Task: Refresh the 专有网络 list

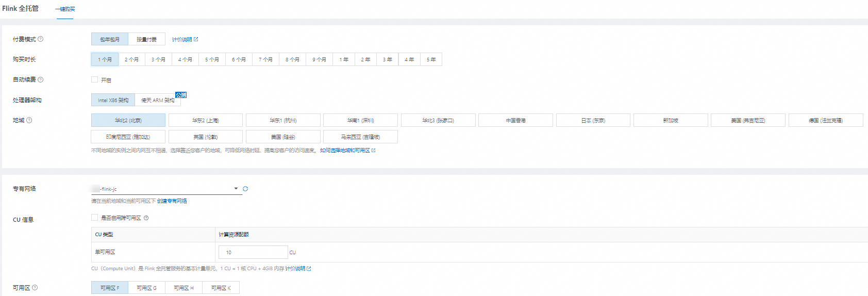Action: pos(245,189)
